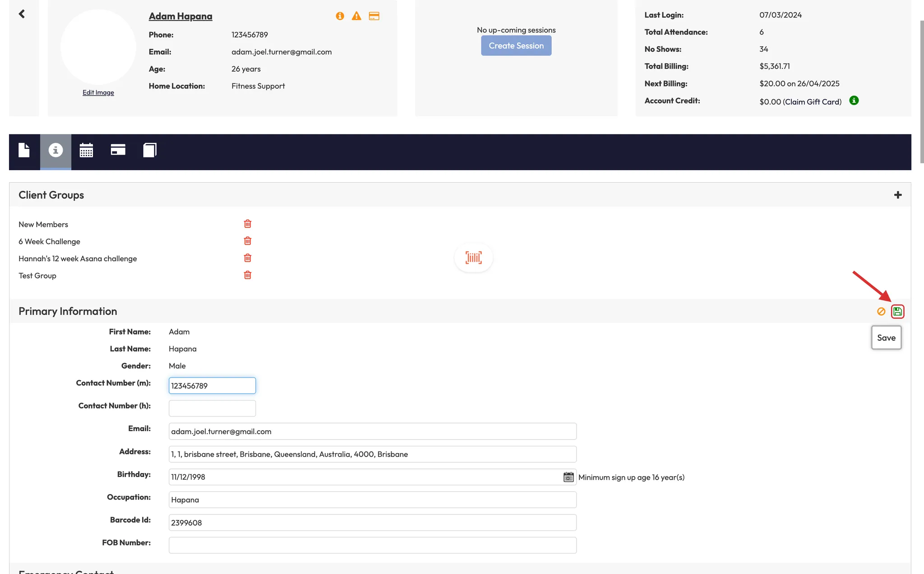
Task: Click the Create Session button
Action: (x=516, y=46)
